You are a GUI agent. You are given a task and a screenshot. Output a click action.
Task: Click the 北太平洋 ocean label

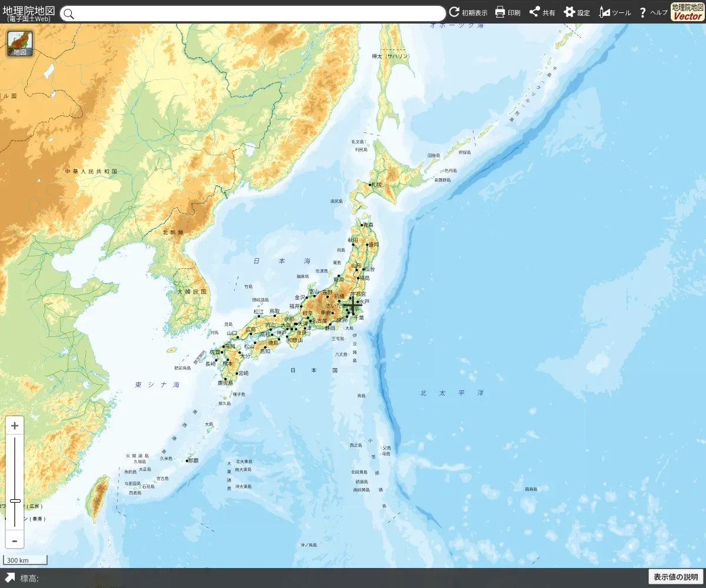pyautogui.click(x=452, y=393)
